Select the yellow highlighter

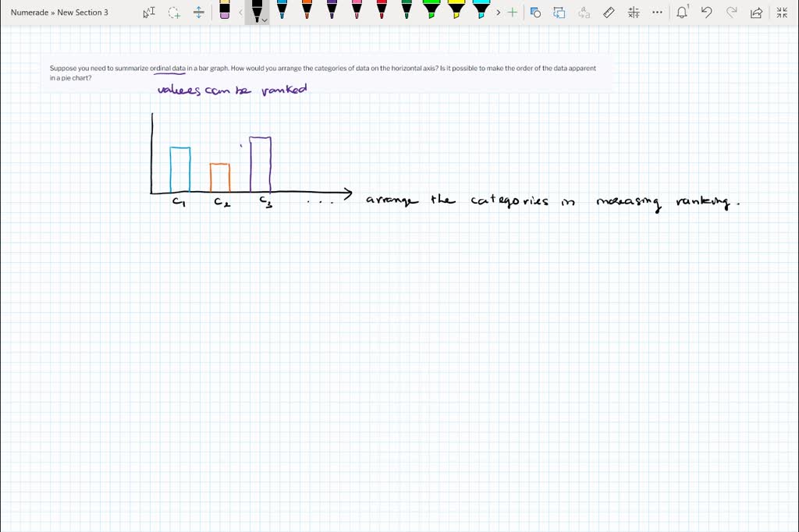coord(456,9)
